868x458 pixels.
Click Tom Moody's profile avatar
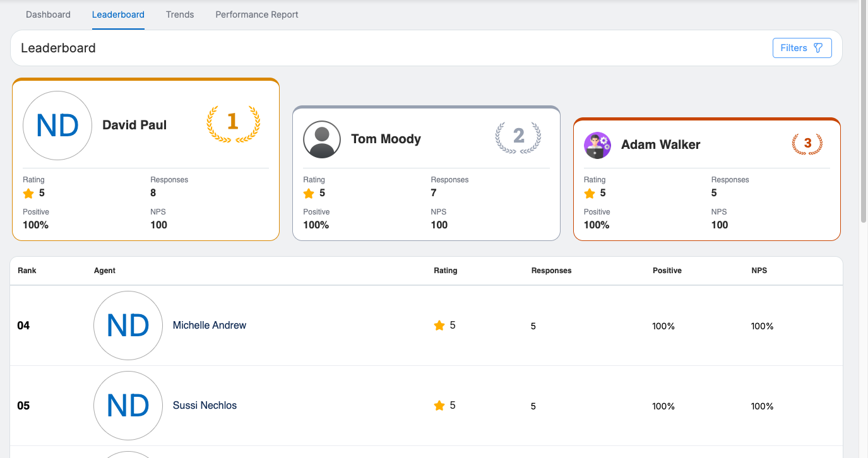(x=322, y=139)
